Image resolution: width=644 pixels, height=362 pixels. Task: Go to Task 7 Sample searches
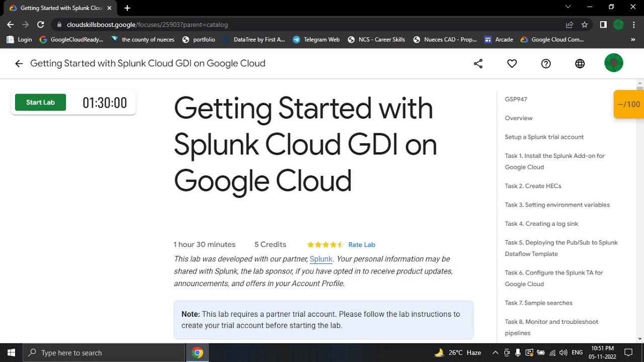click(538, 303)
